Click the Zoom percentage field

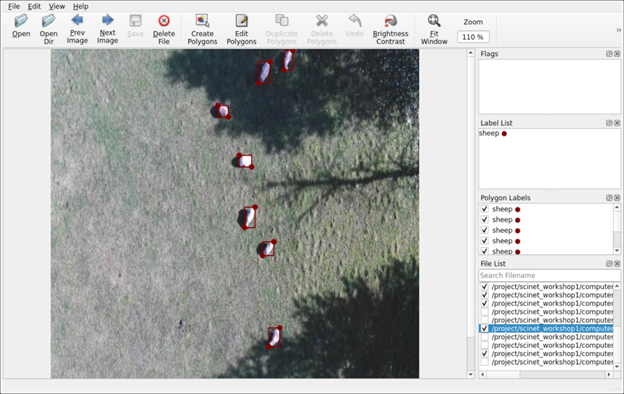coord(473,37)
